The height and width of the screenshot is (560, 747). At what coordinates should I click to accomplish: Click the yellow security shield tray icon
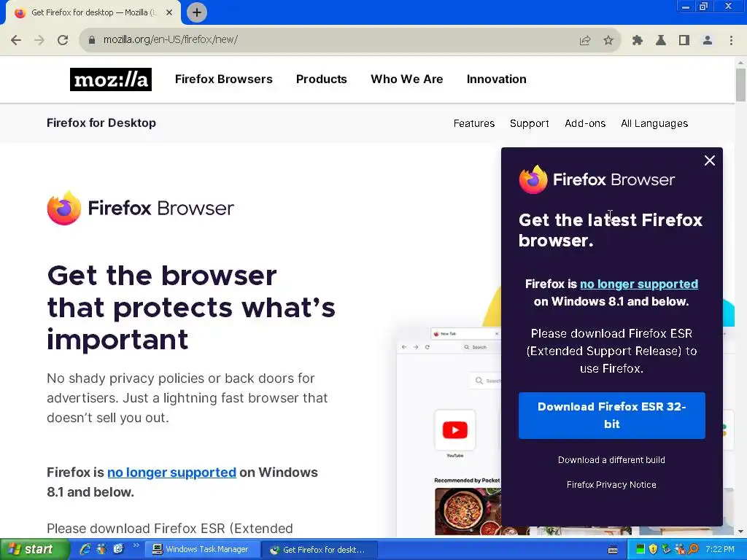653,550
